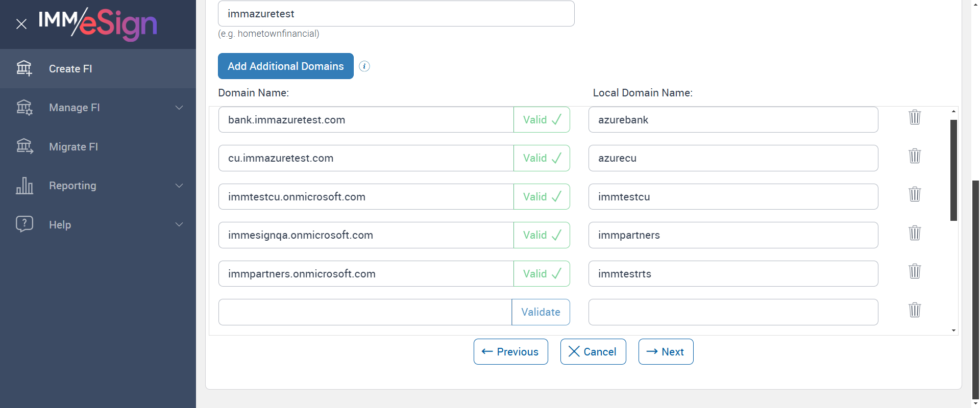980x408 pixels.
Task: Expand the Help menu chevron
Action: tap(179, 224)
